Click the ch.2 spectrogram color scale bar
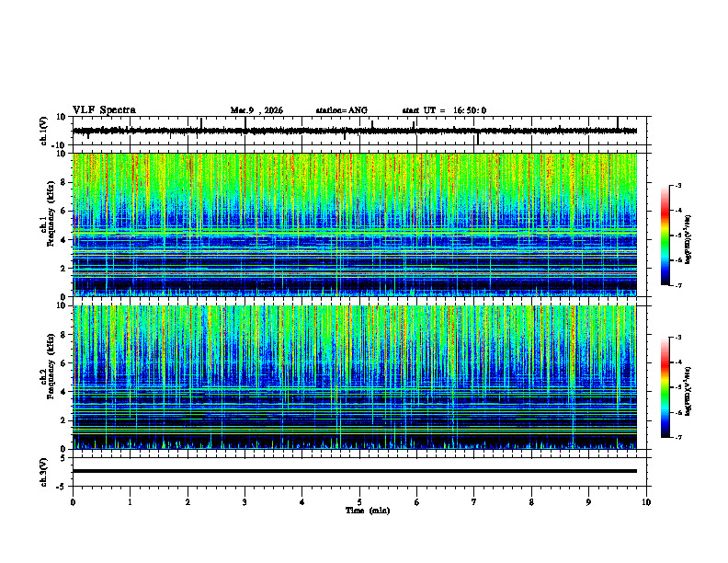 (x=665, y=387)
